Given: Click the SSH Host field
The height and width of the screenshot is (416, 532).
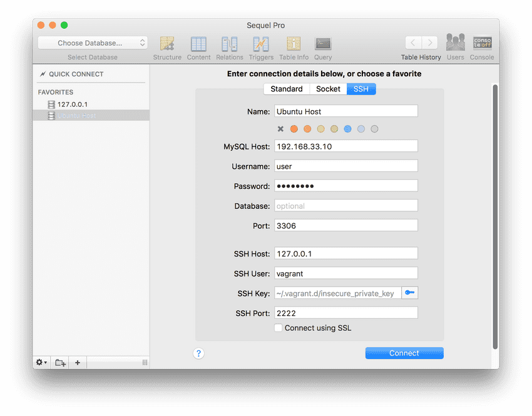Looking at the screenshot, I should point(346,253).
